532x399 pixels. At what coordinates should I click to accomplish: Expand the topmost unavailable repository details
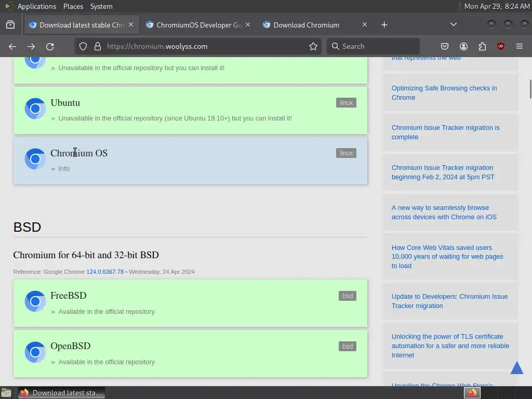point(138,68)
